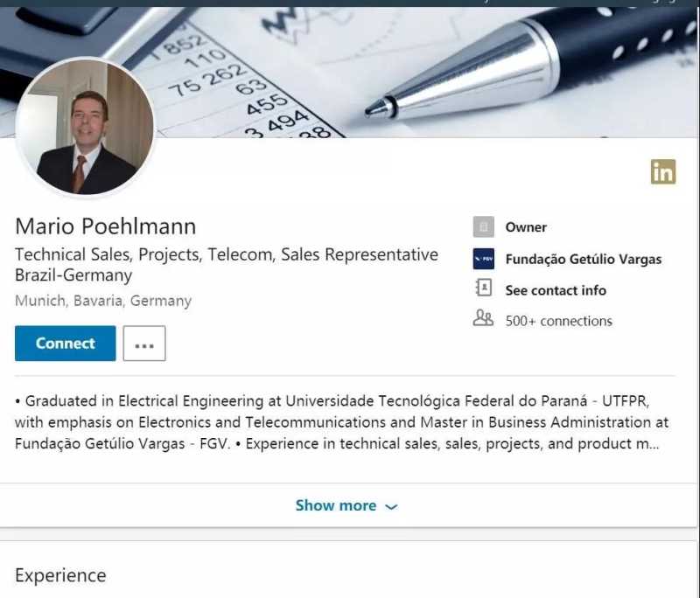Click the briefcase icon beside Owner

click(483, 226)
